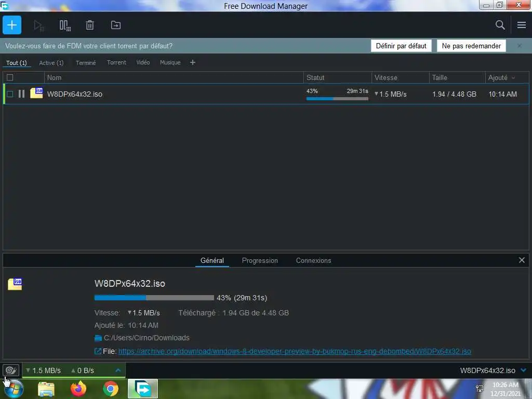Collapse details via W8DPx64x32.iso bottom chevron
Screen dimensions: 532x399
point(524,370)
